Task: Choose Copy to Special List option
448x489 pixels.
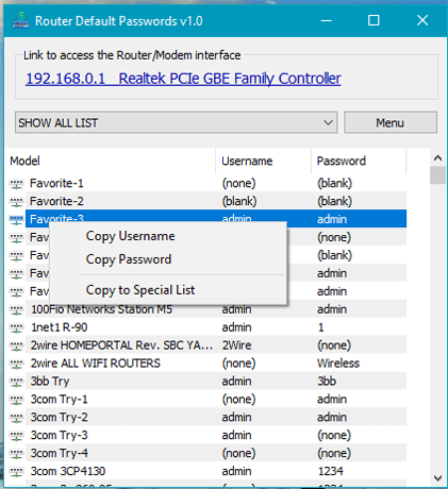Action: pyautogui.click(x=140, y=290)
